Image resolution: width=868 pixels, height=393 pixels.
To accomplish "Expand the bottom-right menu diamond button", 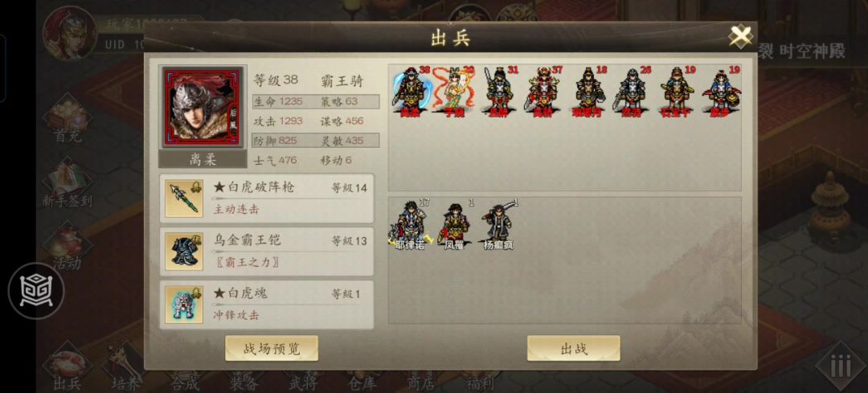I will coord(841,366).
